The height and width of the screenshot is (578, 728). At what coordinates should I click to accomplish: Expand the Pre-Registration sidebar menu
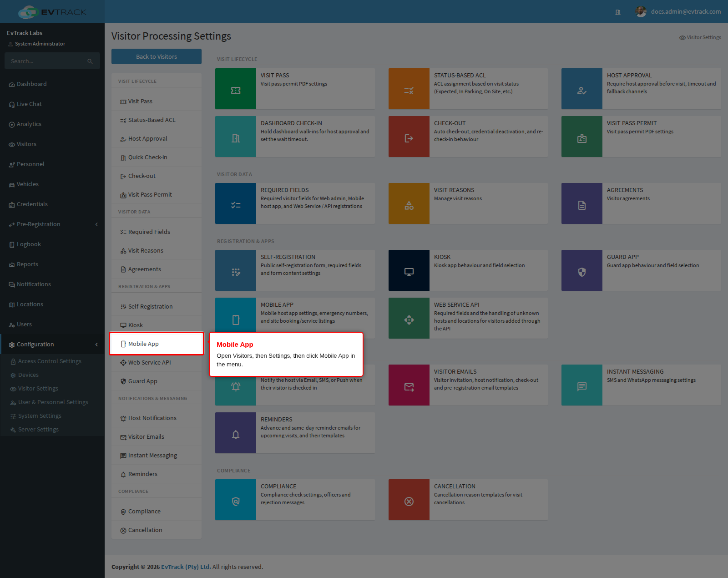tap(52, 224)
